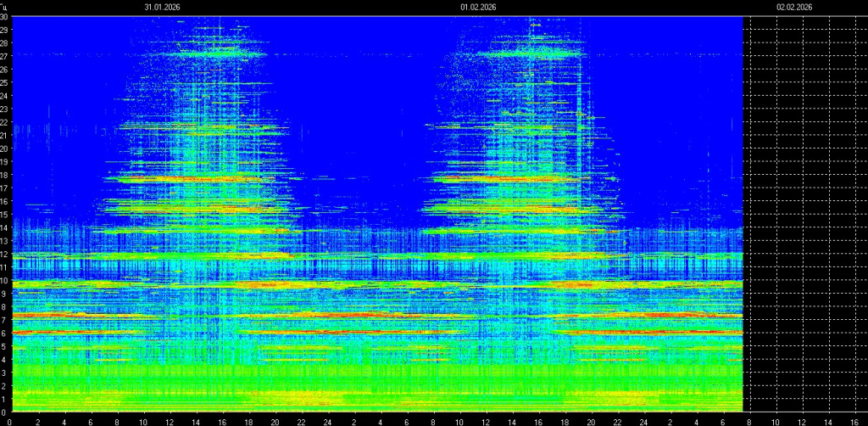Image resolution: width=868 pixels, height=426 pixels.
Task: Click the 14 tick on frequency axis
Action: (4, 227)
